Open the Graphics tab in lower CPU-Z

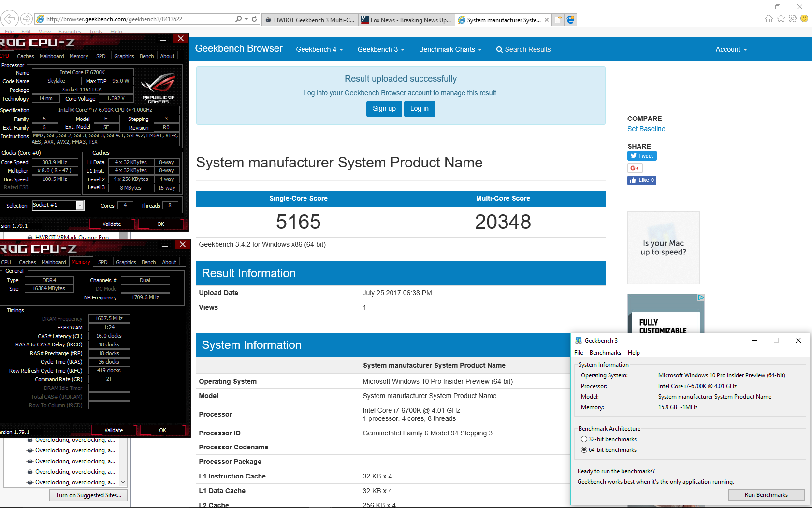(x=126, y=262)
